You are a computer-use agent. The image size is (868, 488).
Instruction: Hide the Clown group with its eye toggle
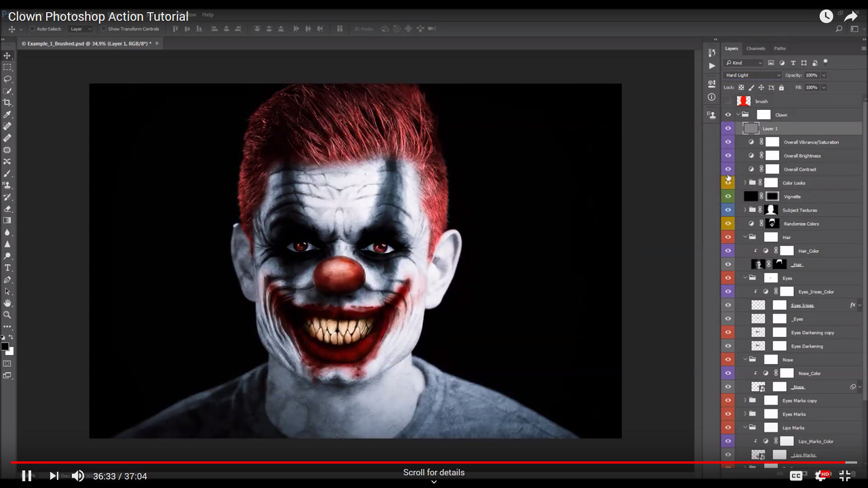(728, 115)
